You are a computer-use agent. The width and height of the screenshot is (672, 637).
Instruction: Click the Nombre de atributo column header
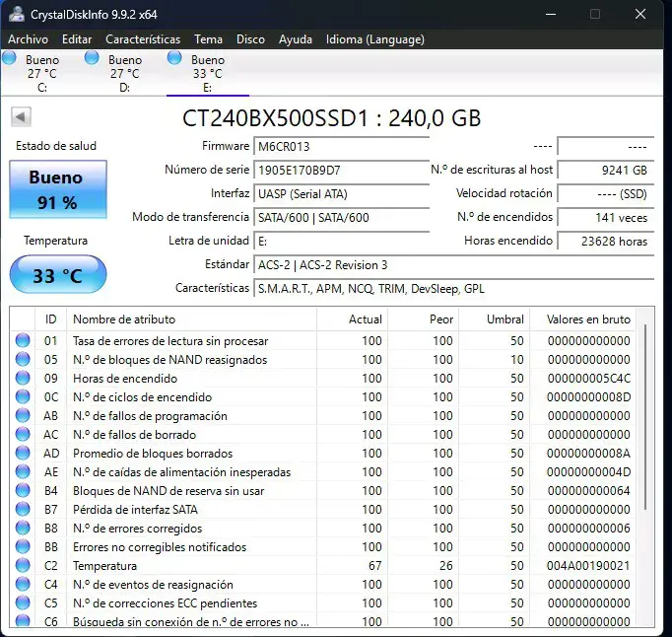(191, 319)
